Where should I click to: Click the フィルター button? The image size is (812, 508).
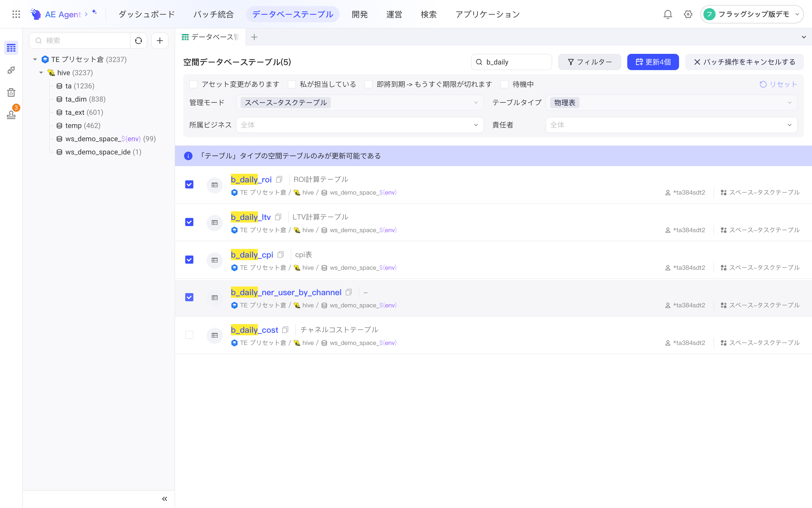click(589, 62)
